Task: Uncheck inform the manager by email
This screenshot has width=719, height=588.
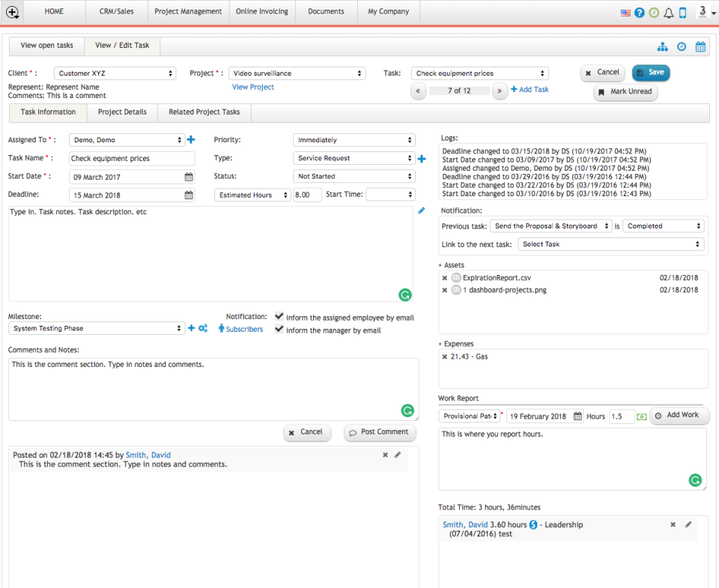Action: pyautogui.click(x=279, y=330)
